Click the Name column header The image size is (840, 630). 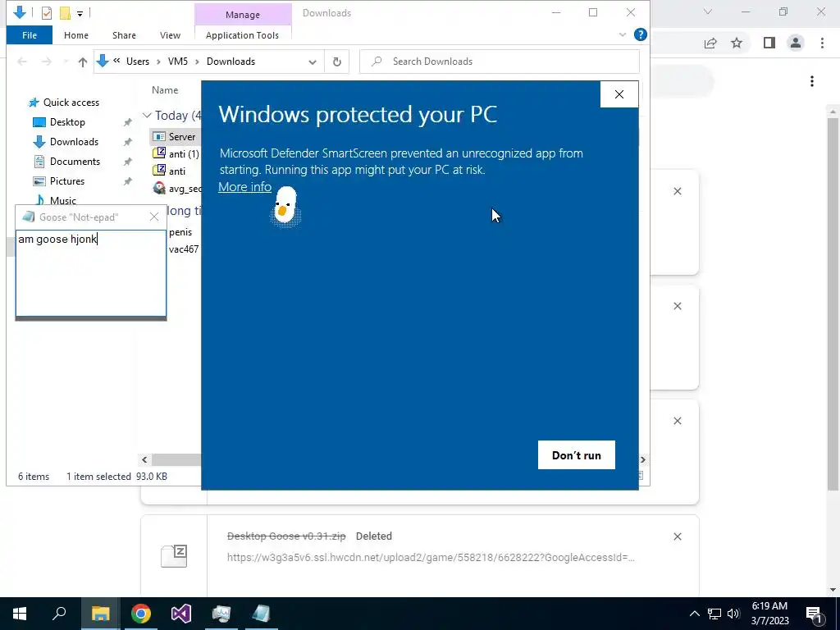pyautogui.click(x=165, y=90)
